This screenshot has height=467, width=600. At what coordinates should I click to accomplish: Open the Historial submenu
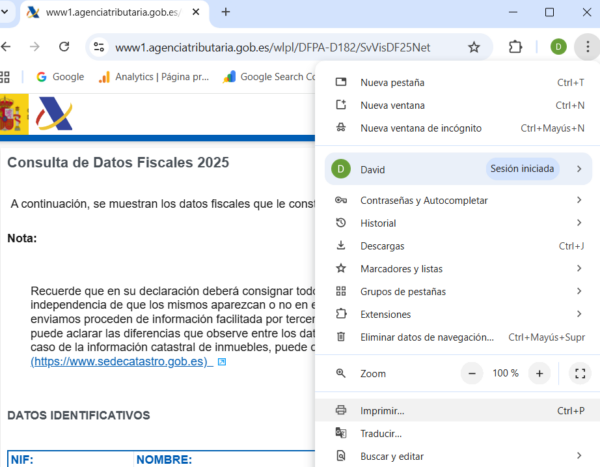[458, 223]
